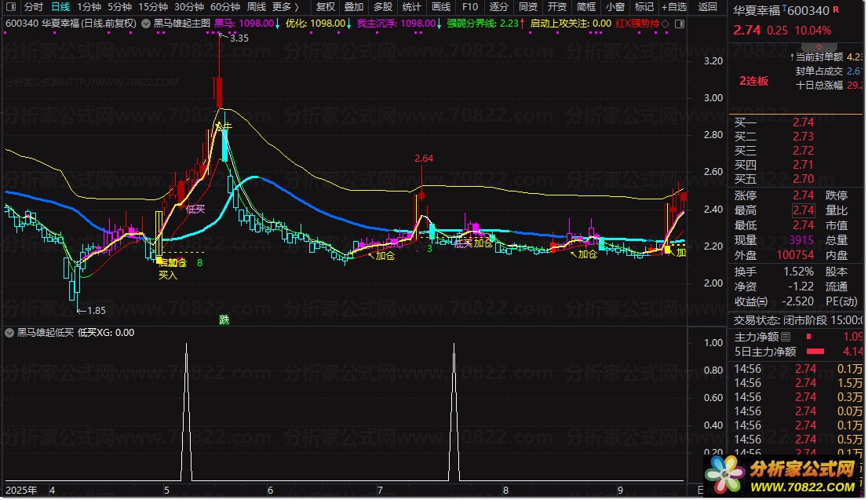Open the 黑马雄起低买 sub-indicator chevron menu
868x500 pixels.
(x=9, y=333)
